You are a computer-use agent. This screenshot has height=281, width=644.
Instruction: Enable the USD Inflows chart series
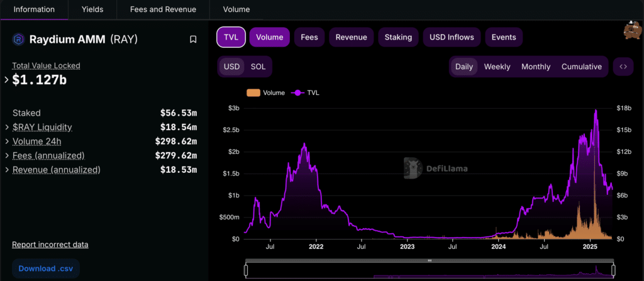pos(452,37)
